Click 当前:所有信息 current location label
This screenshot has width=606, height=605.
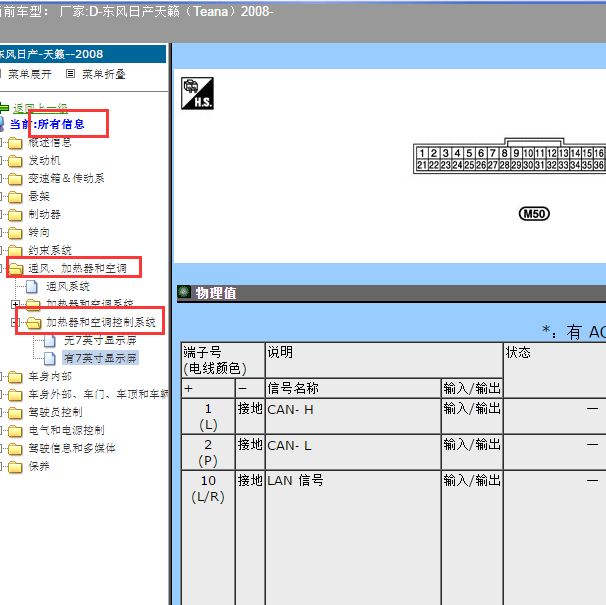coord(47,124)
